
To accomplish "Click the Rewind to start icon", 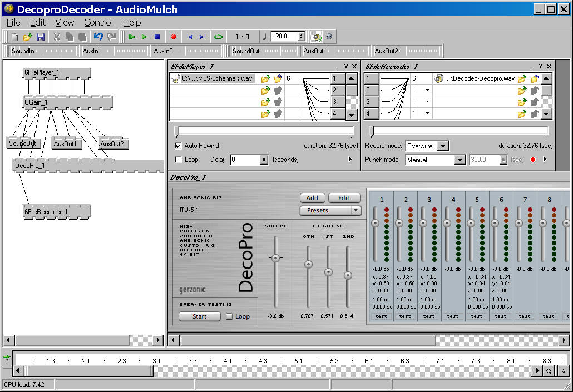I will click(189, 37).
